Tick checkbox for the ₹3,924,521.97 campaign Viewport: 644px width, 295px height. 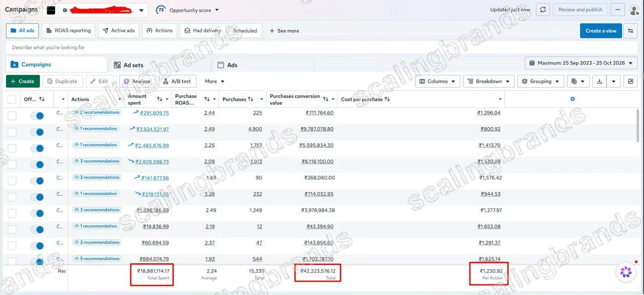[x=12, y=132]
